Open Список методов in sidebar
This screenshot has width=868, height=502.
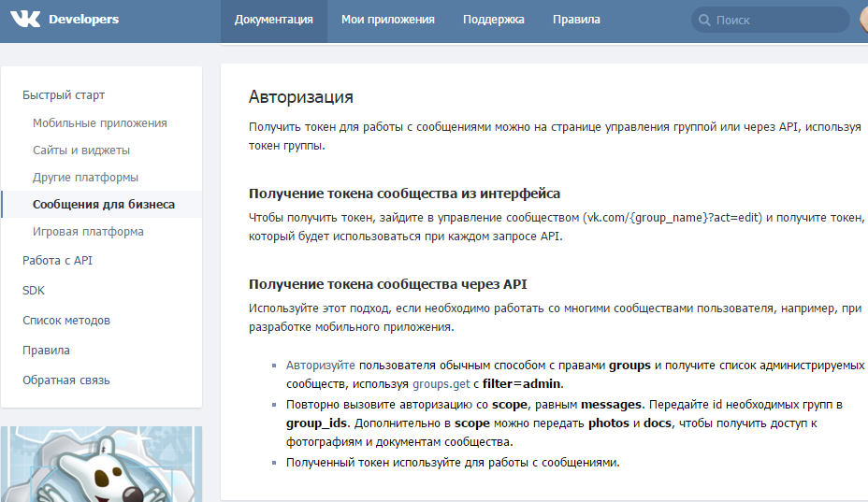(x=66, y=321)
